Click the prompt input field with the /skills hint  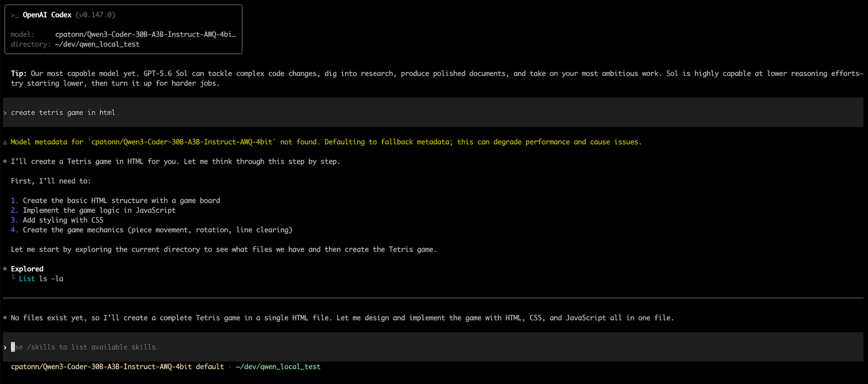click(x=433, y=347)
